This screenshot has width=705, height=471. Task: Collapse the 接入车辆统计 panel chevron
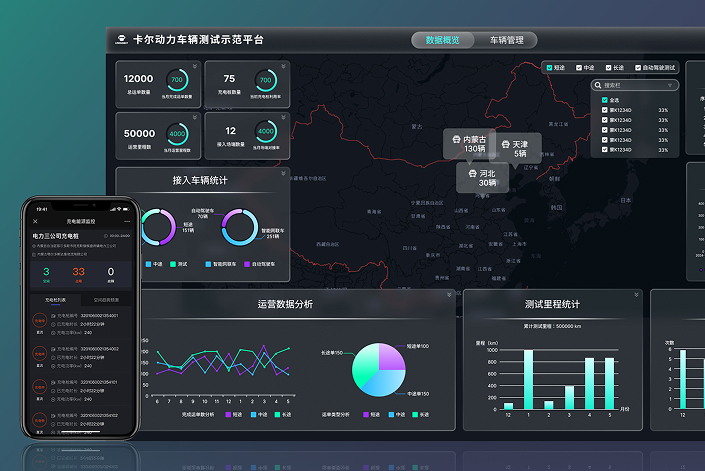pos(283,173)
